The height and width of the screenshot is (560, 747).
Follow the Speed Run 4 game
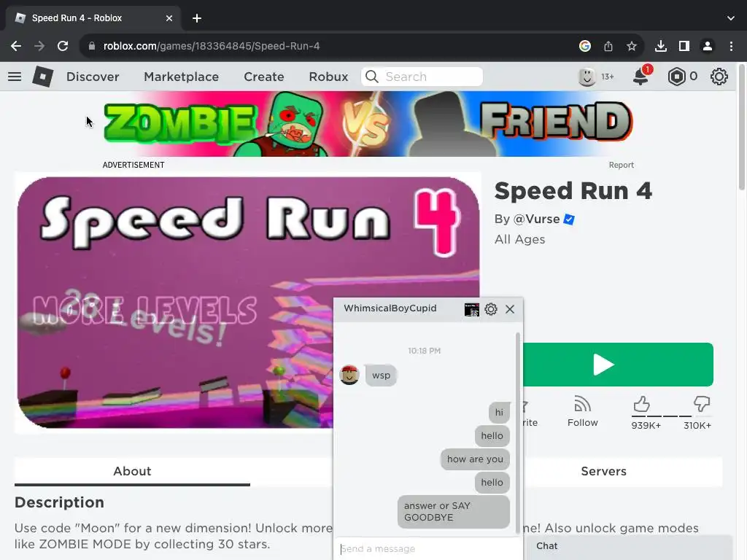point(582,412)
